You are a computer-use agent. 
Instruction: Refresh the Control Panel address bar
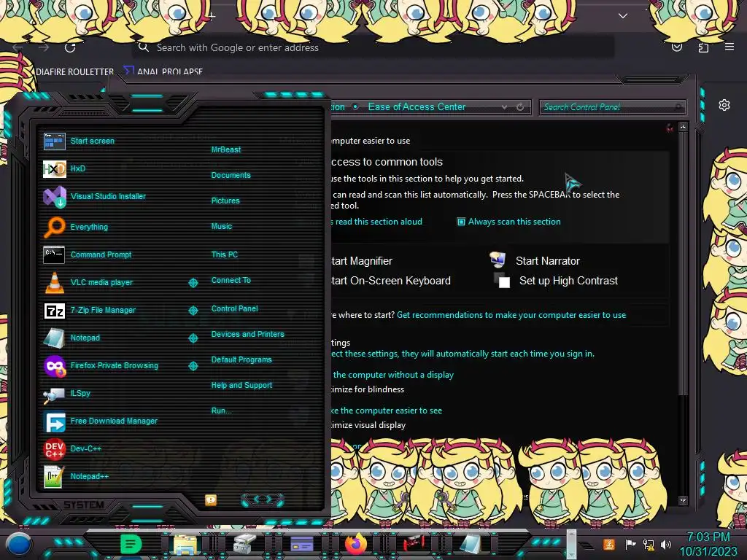coord(520,107)
